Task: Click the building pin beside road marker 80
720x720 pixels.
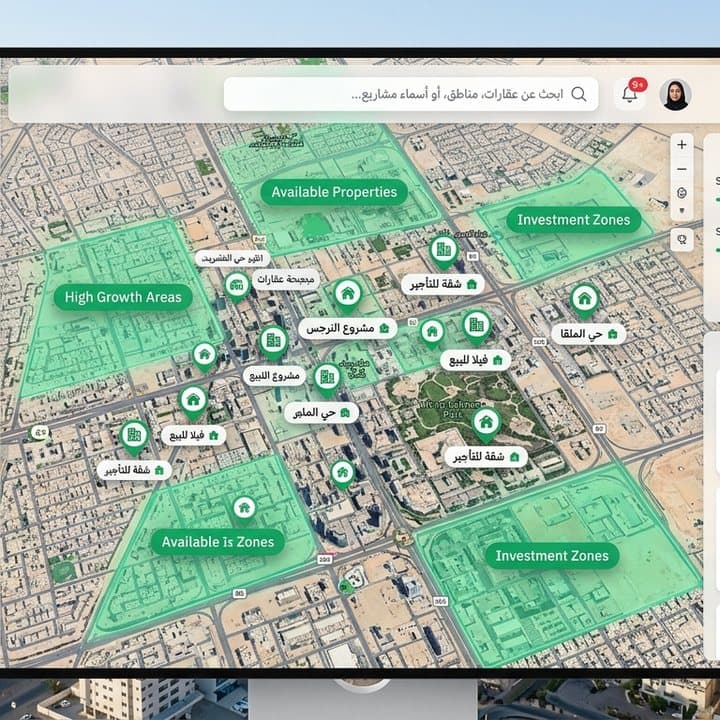Action: (443, 252)
